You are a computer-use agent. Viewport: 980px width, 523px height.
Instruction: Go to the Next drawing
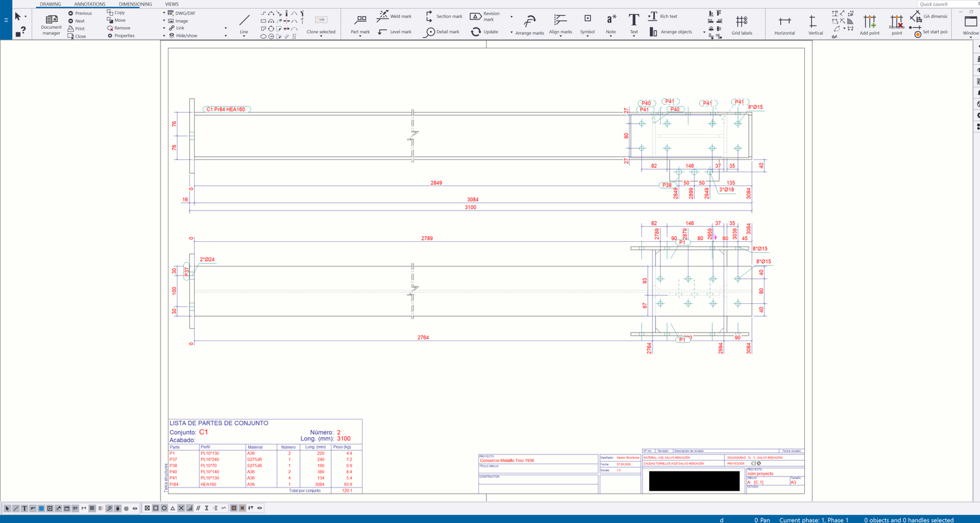tap(76, 21)
